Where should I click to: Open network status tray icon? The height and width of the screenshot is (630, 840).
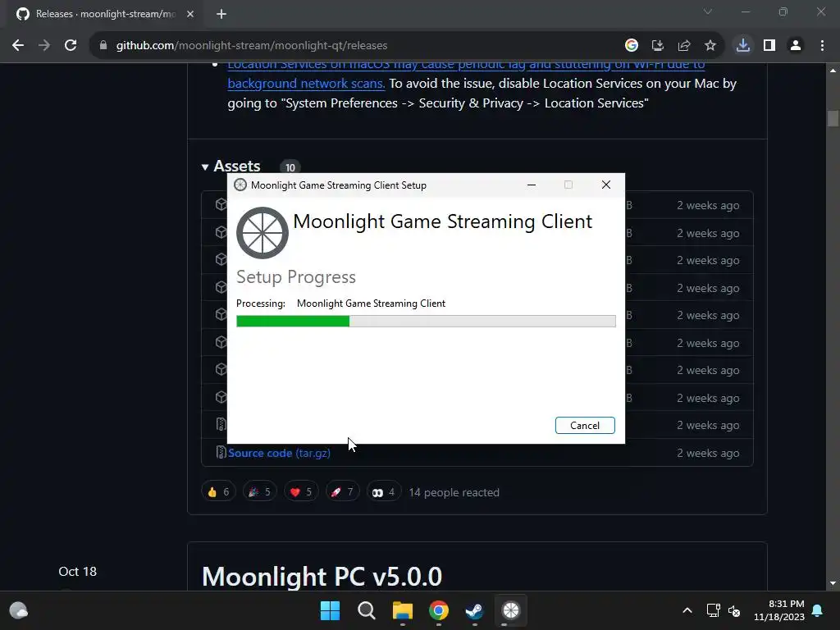713,610
